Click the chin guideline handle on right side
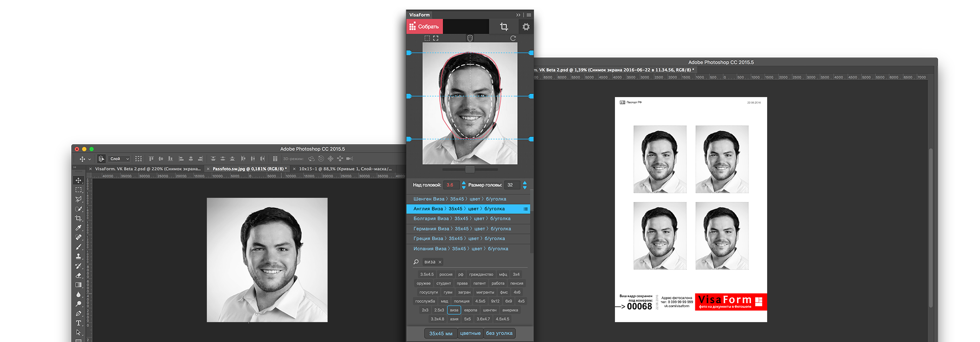 pyautogui.click(x=531, y=139)
